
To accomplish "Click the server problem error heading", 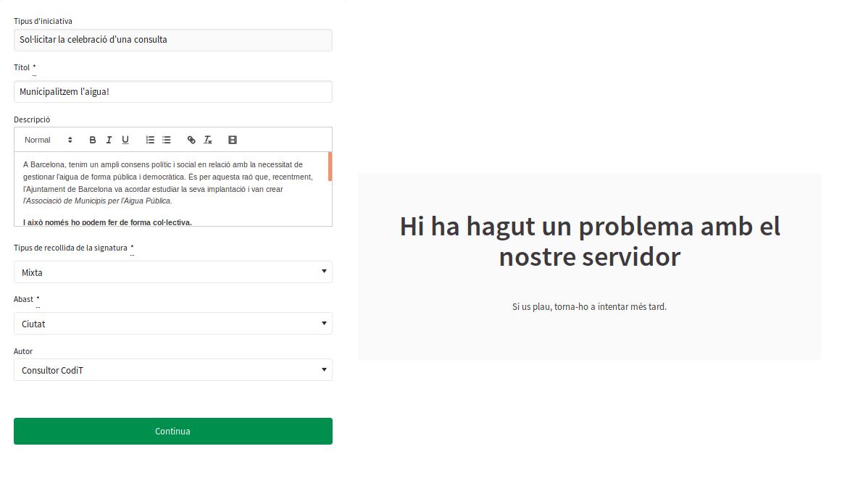I will coord(589,241).
